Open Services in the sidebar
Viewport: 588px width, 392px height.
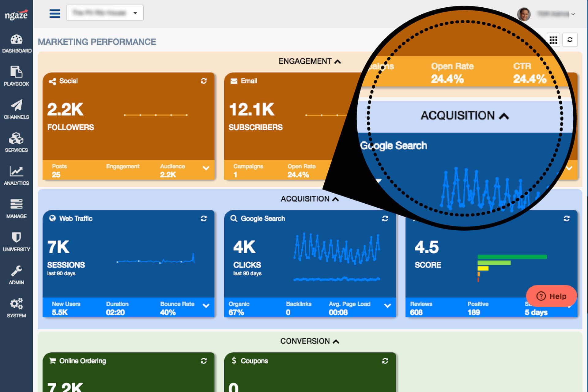[x=17, y=142]
